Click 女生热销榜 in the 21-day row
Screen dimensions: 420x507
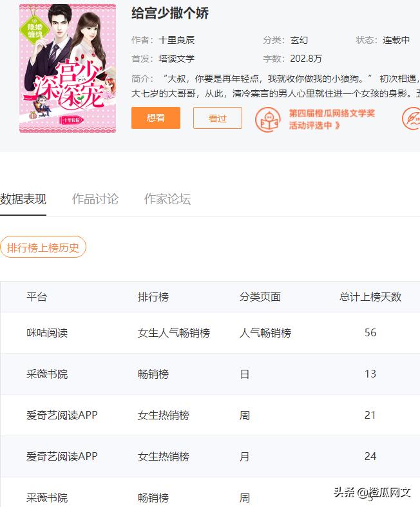coord(164,415)
